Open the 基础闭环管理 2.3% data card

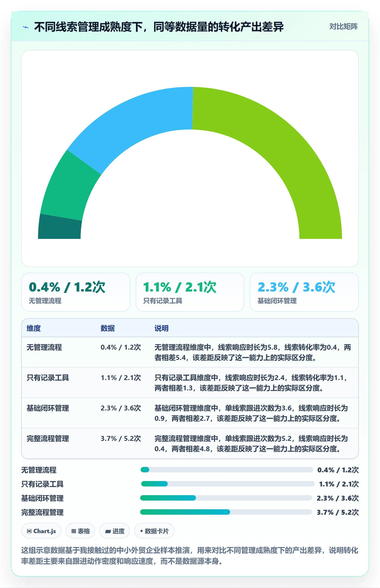[x=304, y=292]
